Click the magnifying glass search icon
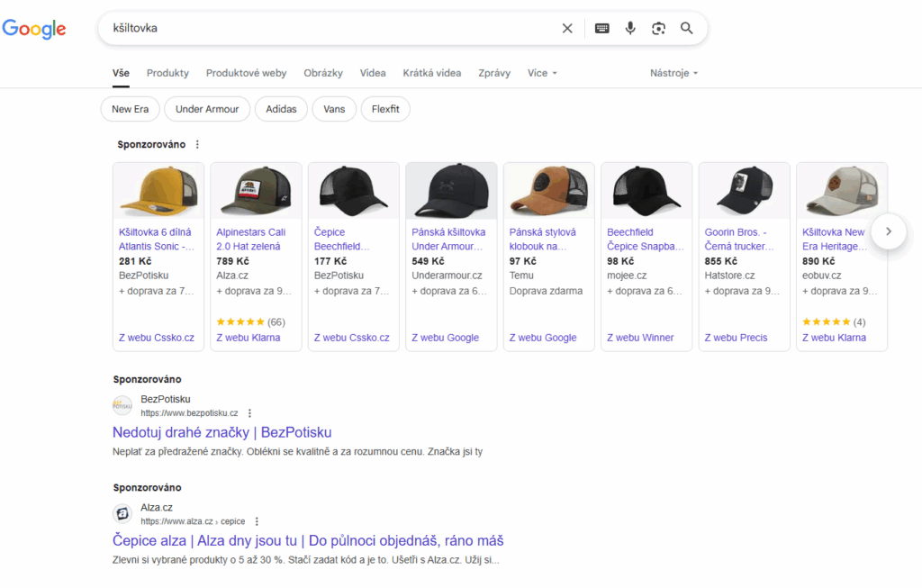The height and width of the screenshot is (588, 922). coord(687,28)
